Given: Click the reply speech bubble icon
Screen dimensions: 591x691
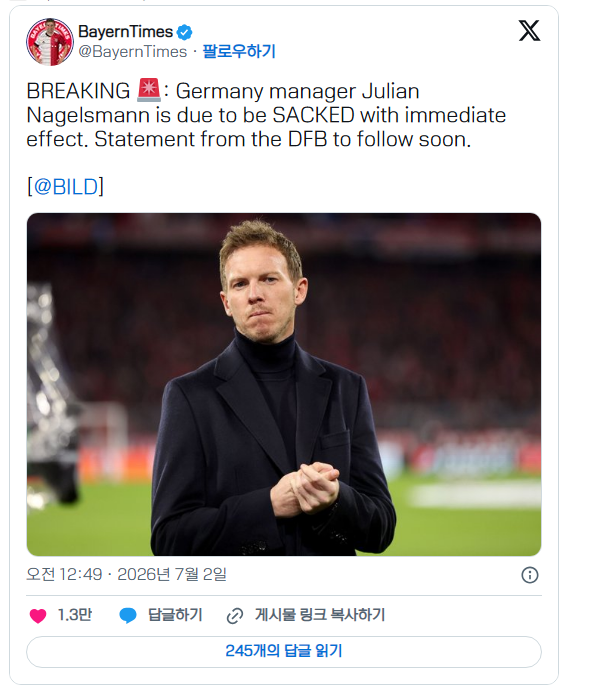Looking at the screenshot, I should (x=128, y=616).
